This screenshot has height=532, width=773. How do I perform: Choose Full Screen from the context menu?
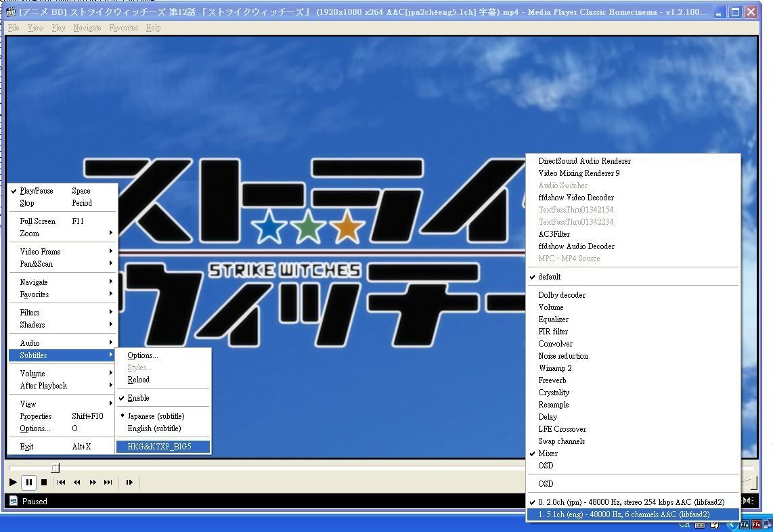63,221
